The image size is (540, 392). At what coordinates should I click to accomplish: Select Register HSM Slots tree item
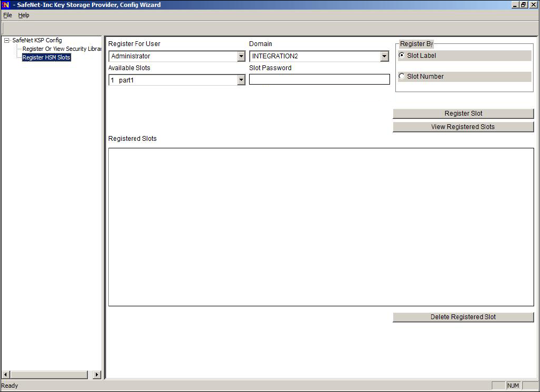click(46, 57)
